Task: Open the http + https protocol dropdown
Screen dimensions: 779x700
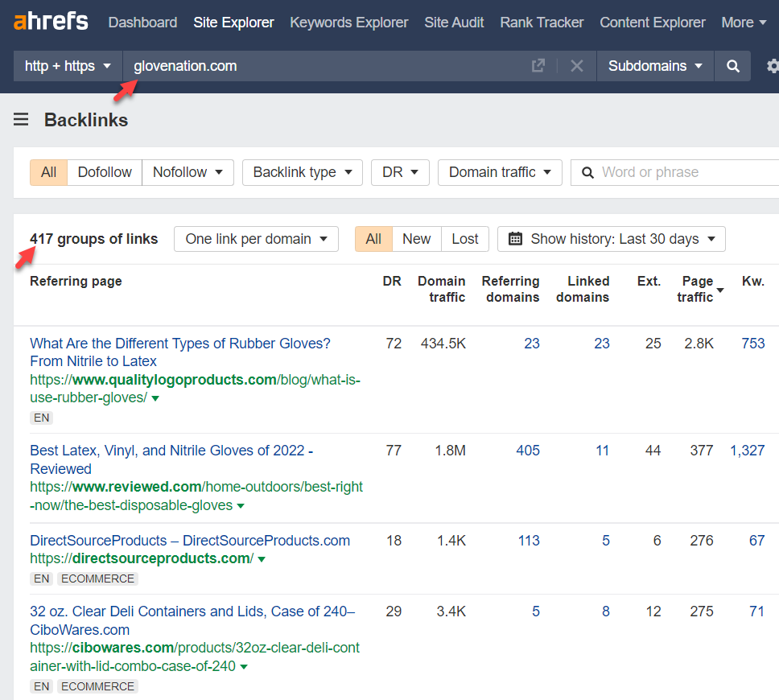Action: click(68, 66)
